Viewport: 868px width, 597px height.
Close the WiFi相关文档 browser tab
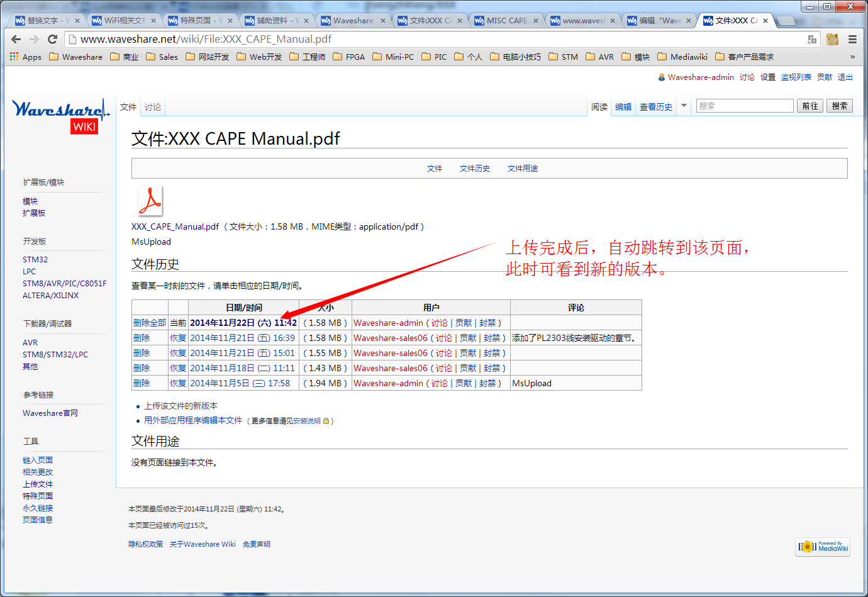coord(153,21)
